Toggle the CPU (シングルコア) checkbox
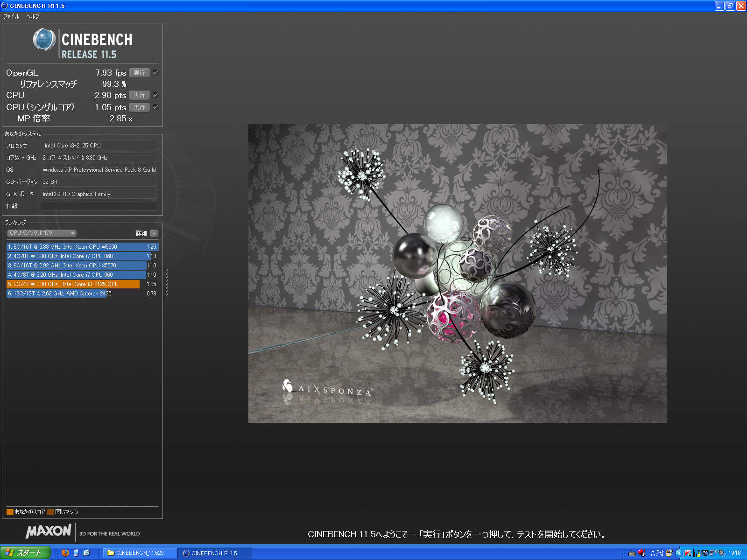The image size is (747, 560). 155,107
